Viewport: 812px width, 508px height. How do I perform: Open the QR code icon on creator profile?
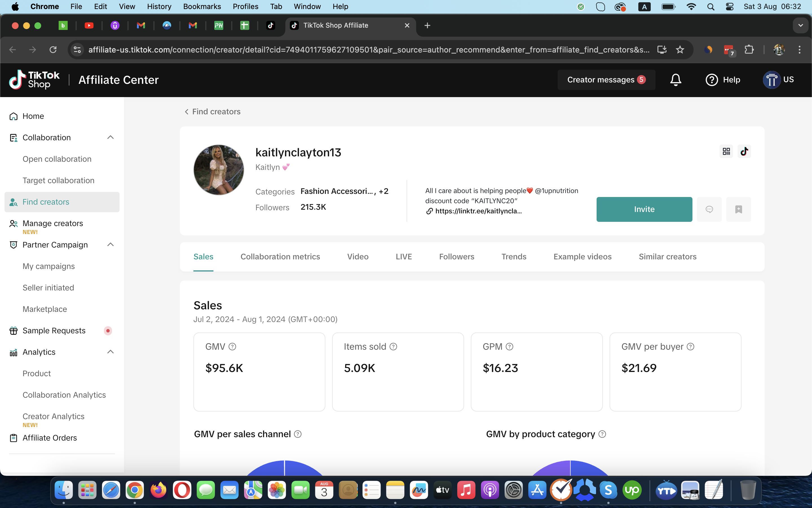pyautogui.click(x=726, y=152)
